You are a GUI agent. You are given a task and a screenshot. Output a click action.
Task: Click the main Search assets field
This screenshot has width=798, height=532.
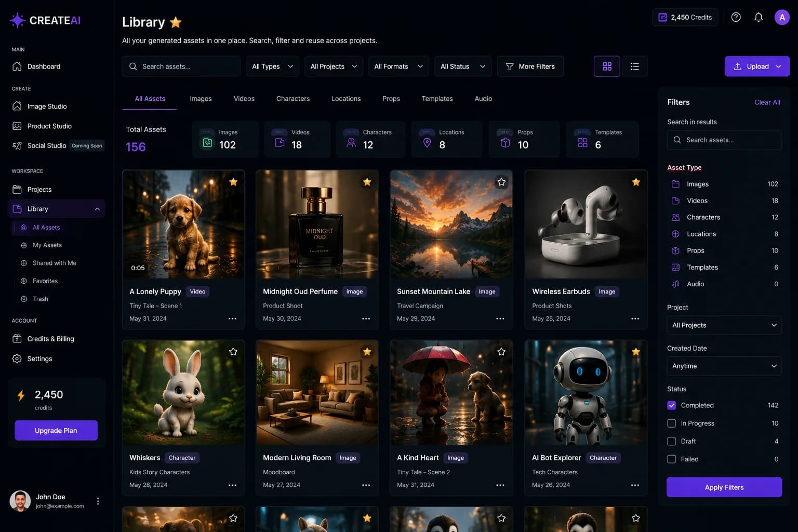pos(181,66)
